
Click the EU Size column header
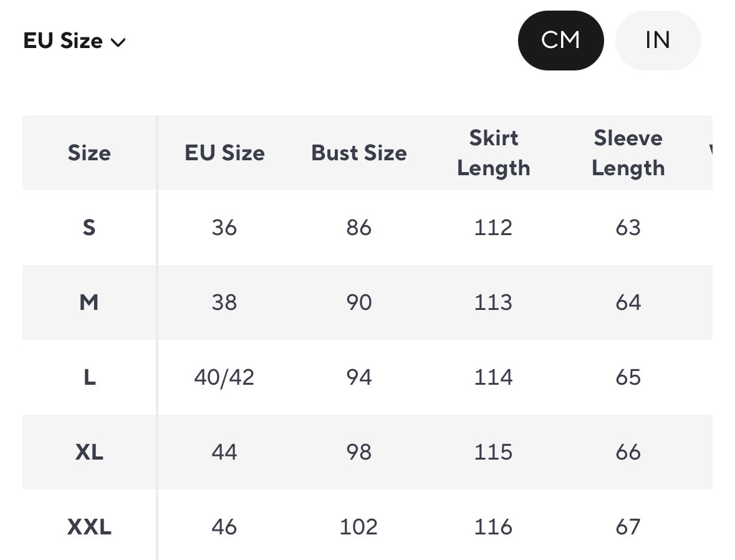pos(224,153)
